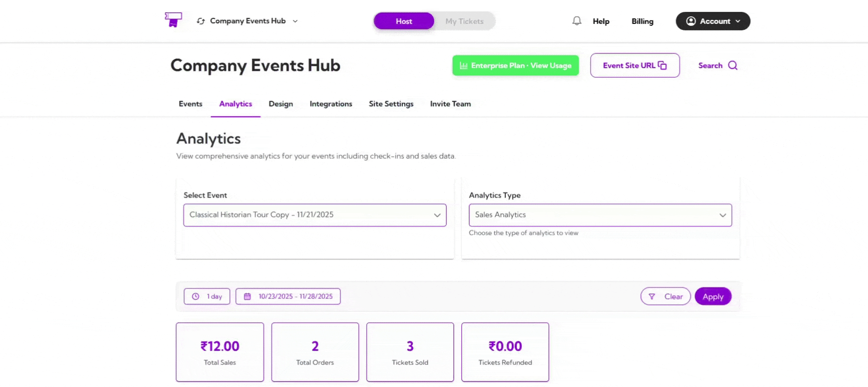Screen dimensions: 868x387
Task: Open the Select Event dropdown
Action: coord(315,215)
